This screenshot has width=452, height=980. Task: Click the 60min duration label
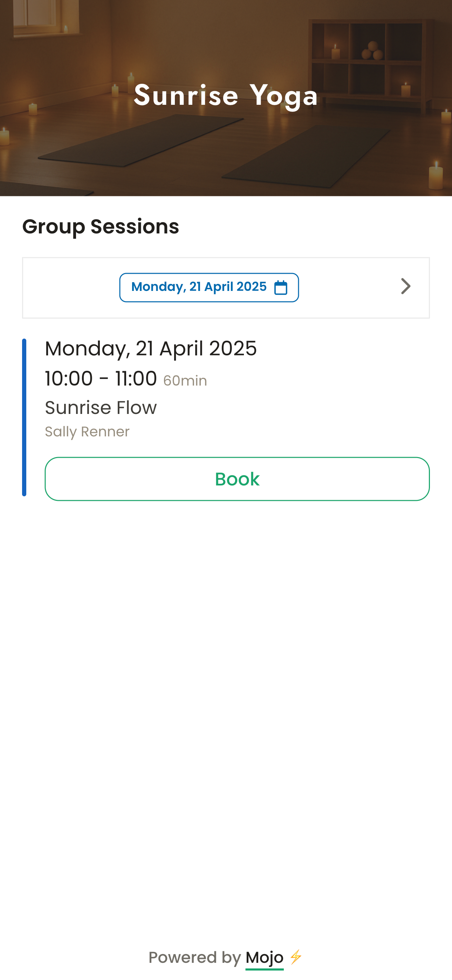185,381
